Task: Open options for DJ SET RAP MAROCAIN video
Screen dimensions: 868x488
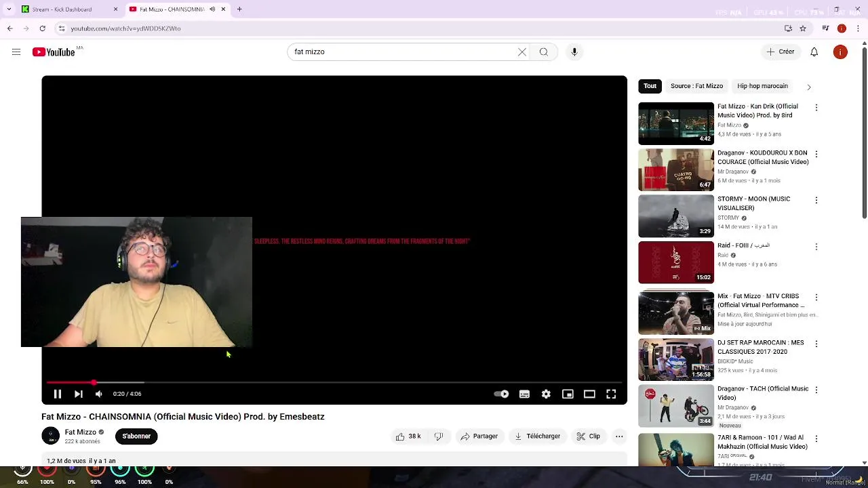Action: coord(816,344)
